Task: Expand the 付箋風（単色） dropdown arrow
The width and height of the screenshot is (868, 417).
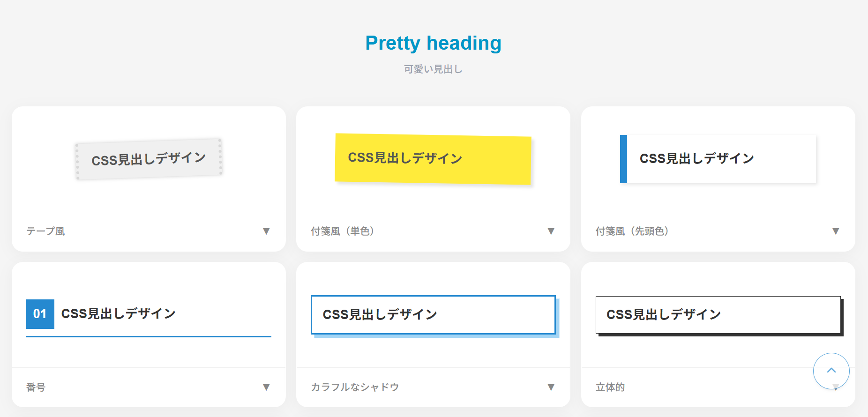Action: [551, 231]
